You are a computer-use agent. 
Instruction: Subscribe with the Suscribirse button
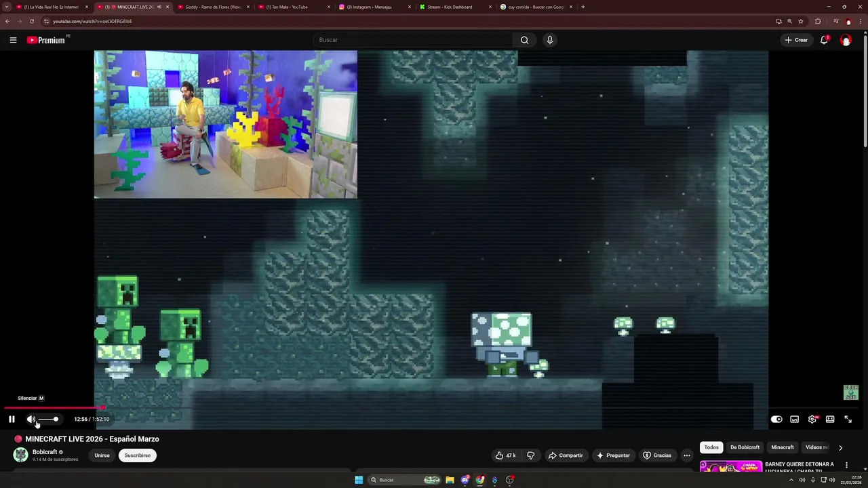click(x=138, y=455)
